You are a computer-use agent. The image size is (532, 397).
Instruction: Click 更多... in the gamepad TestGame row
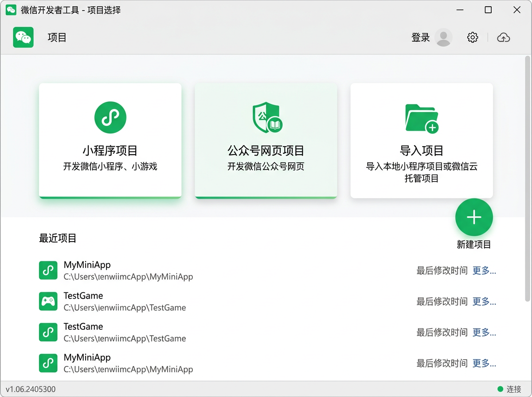pos(484,302)
